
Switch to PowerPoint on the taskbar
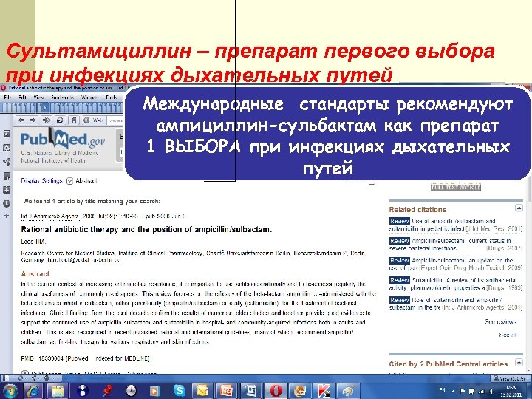click(226, 391)
